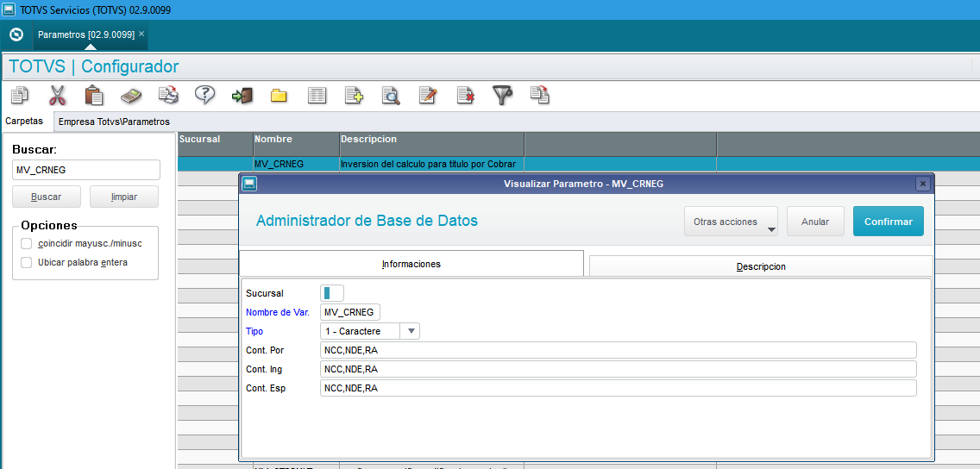This screenshot has height=469, width=980.
Task: Click the Cut scissors icon
Action: (x=57, y=96)
